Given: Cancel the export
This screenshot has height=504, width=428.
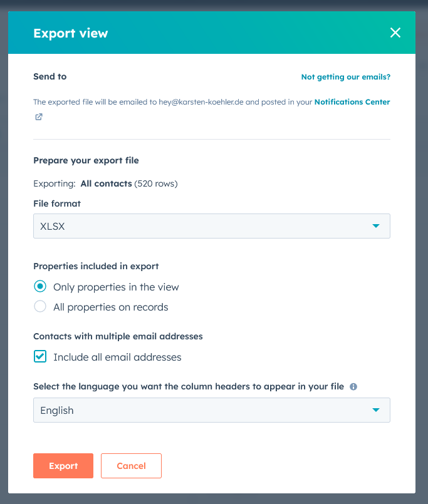Looking at the screenshot, I should [131, 465].
